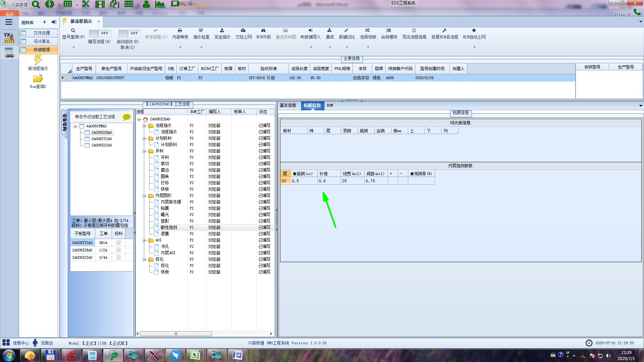Click the green list rows icon
Viewport: 644px width, 362px height.
pos(129,4)
